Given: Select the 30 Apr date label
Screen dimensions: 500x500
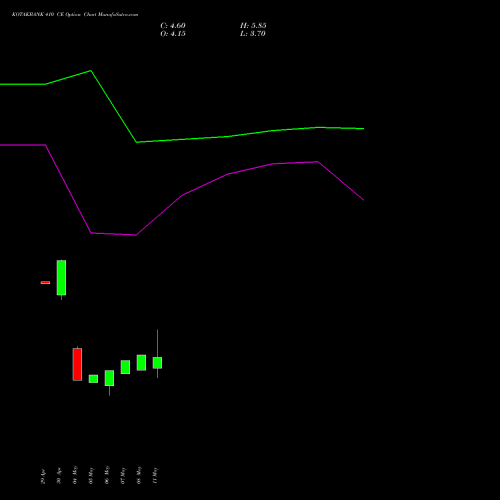Looking at the screenshot, I should click(x=59, y=477).
